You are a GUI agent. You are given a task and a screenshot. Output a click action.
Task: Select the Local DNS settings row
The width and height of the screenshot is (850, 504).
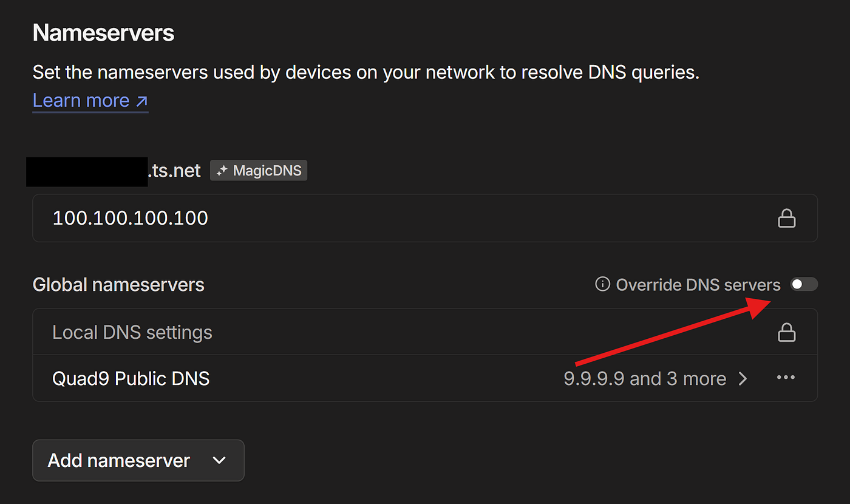coord(425,332)
